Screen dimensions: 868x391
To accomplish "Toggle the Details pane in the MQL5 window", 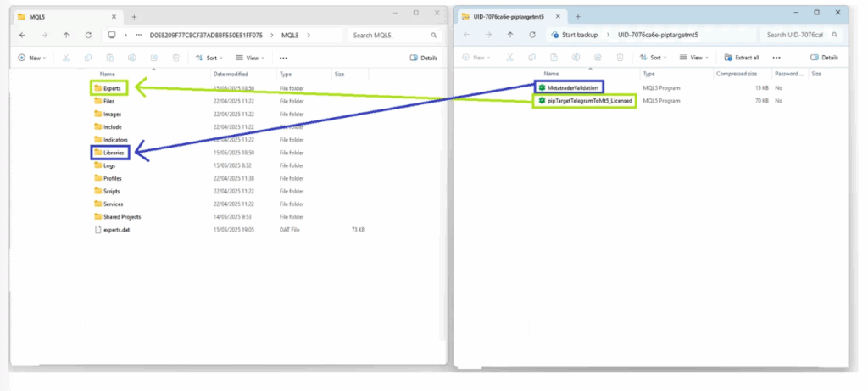I will click(x=424, y=58).
